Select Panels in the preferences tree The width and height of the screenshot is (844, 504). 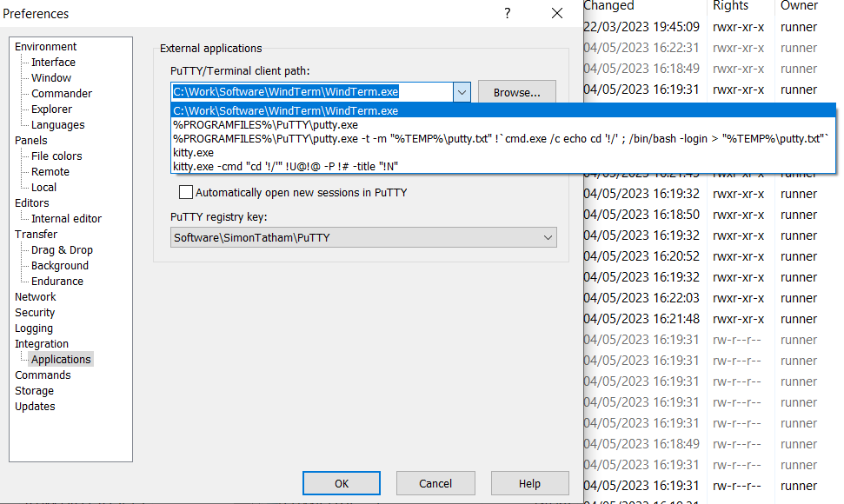[30, 140]
